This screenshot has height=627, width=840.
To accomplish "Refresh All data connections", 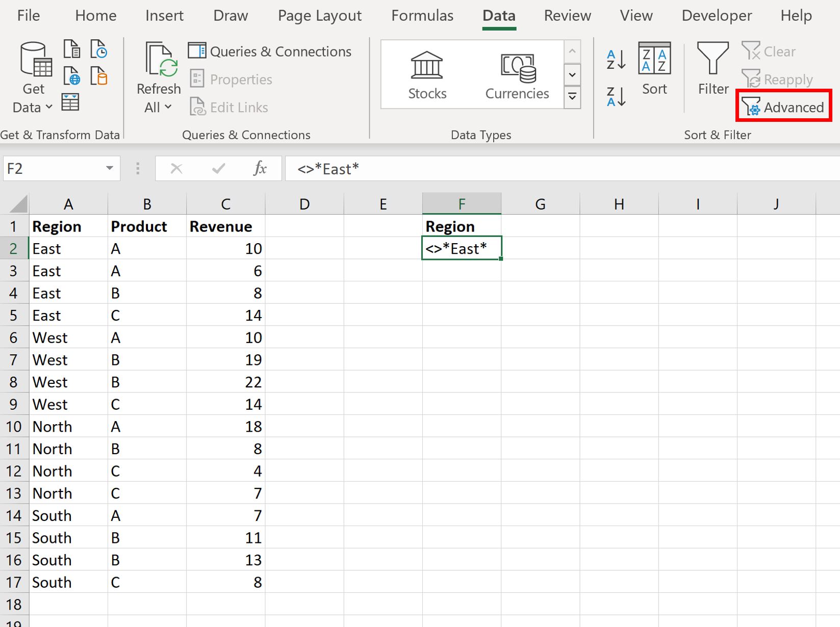I will 159,71.
